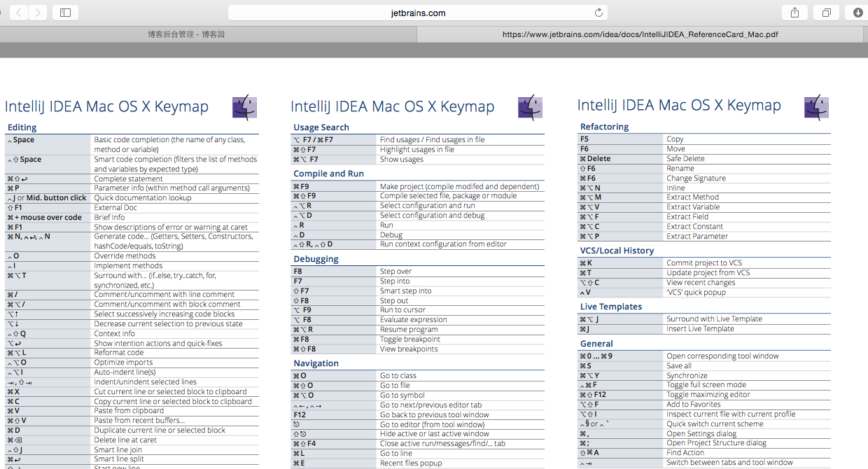Click 'Quick switch current scheme' text
The height and width of the screenshot is (469, 868).
[x=715, y=424]
